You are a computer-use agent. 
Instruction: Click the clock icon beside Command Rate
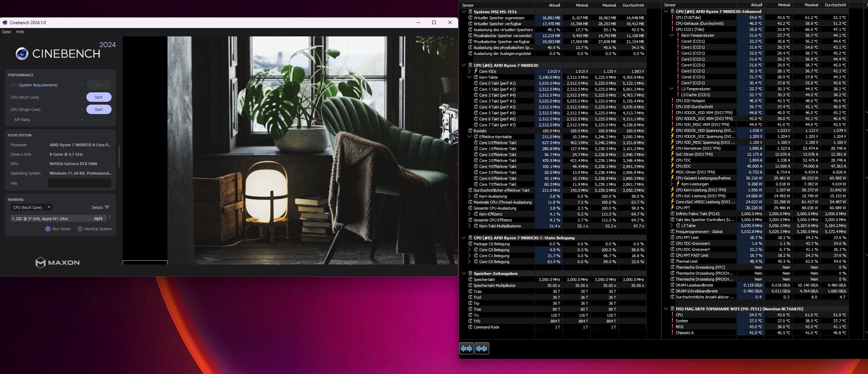pos(470,327)
